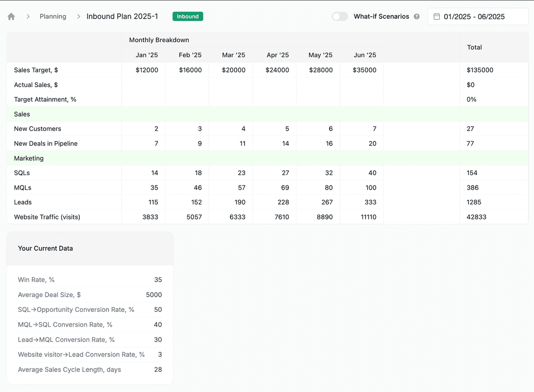Image resolution: width=534 pixels, height=392 pixels.
Task: Click the Monthly Breakdown header
Action: pyautogui.click(x=159, y=40)
